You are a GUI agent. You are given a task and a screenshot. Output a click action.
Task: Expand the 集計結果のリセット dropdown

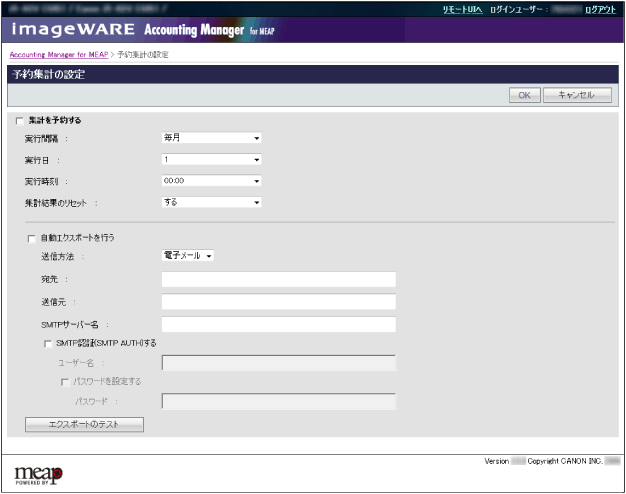(x=211, y=202)
